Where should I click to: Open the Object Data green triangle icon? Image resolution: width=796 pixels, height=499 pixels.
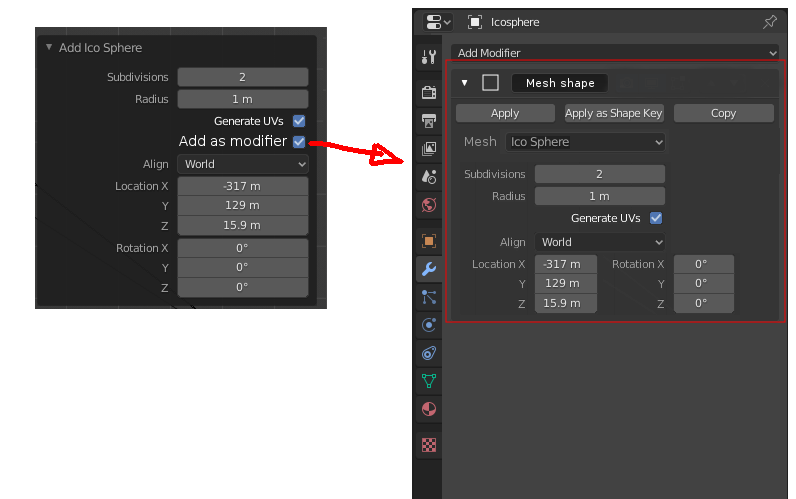tap(429, 381)
